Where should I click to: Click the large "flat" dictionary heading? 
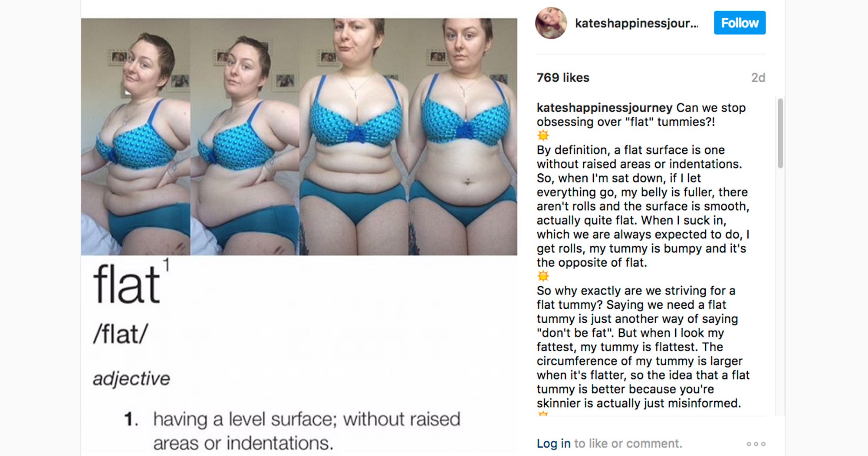tap(127, 284)
